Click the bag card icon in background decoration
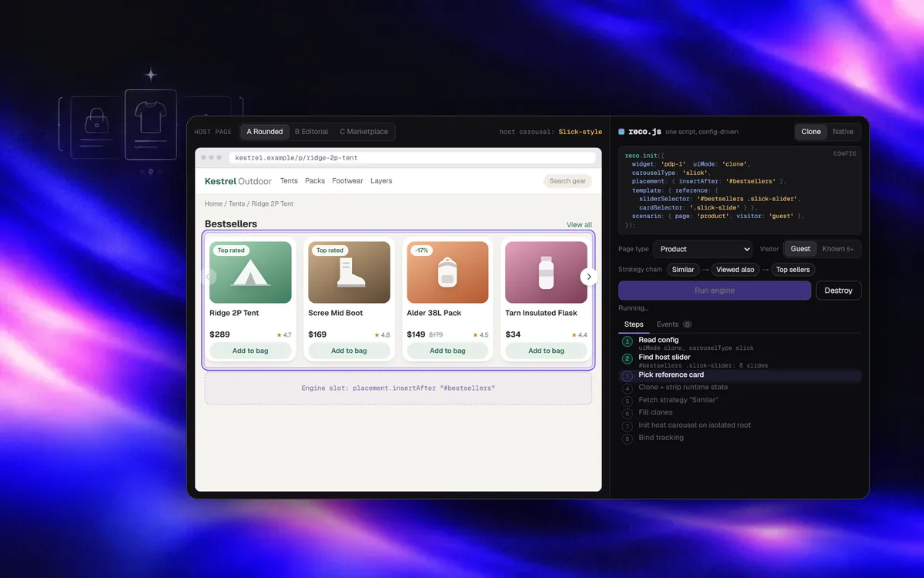 pyautogui.click(x=96, y=127)
